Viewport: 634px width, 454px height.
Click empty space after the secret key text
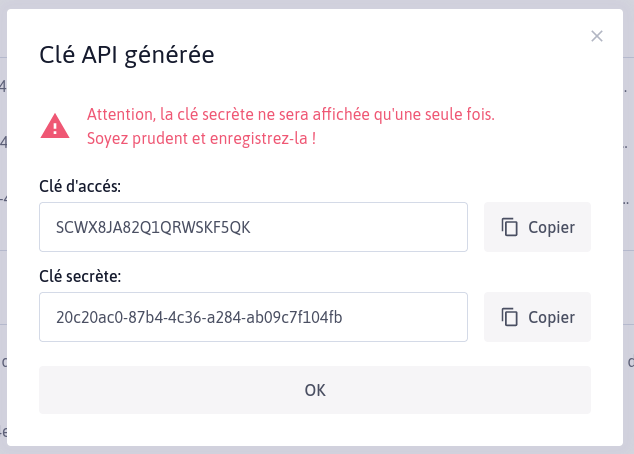(x=404, y=317)
